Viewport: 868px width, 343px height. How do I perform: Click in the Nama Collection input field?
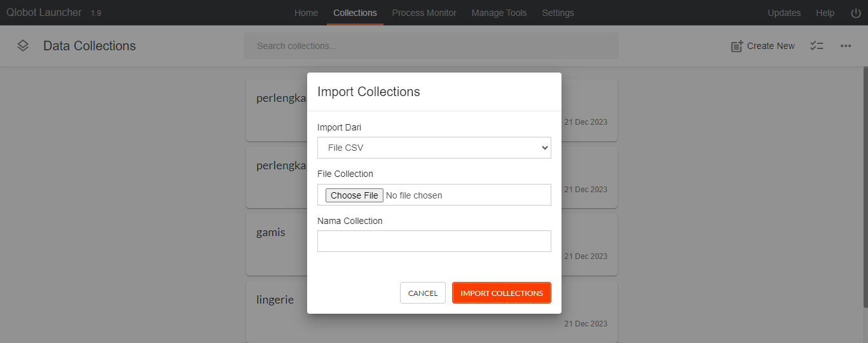coord(434,241)
